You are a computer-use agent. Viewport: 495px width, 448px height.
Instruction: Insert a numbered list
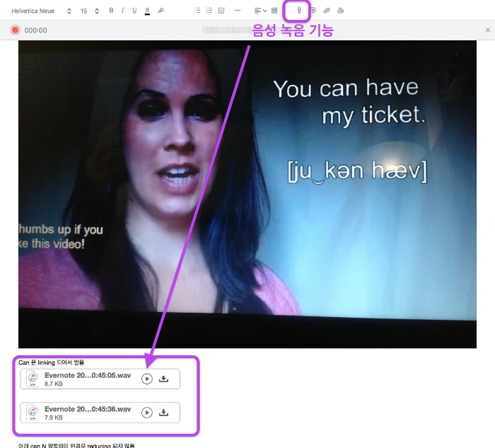(x=209, y=11)
